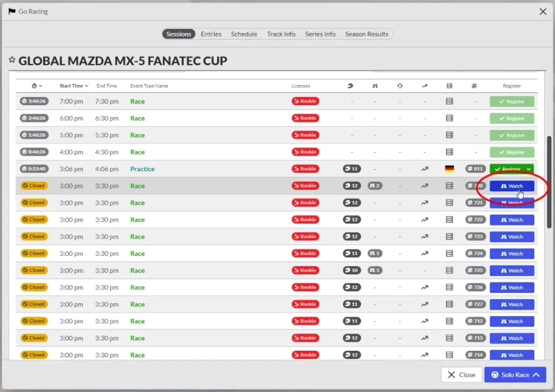Sort by the Start Time column dropdown
This screenshot has width=555, height=392.
(x=74, y=86)
